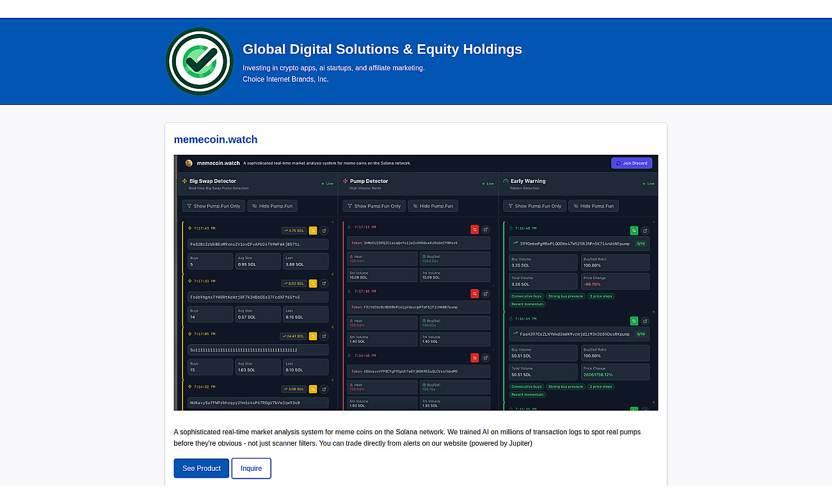Screen dimensions: 832x504
Task: Click the Pump Detector lightning icon
Action: [x=346, y=181]
